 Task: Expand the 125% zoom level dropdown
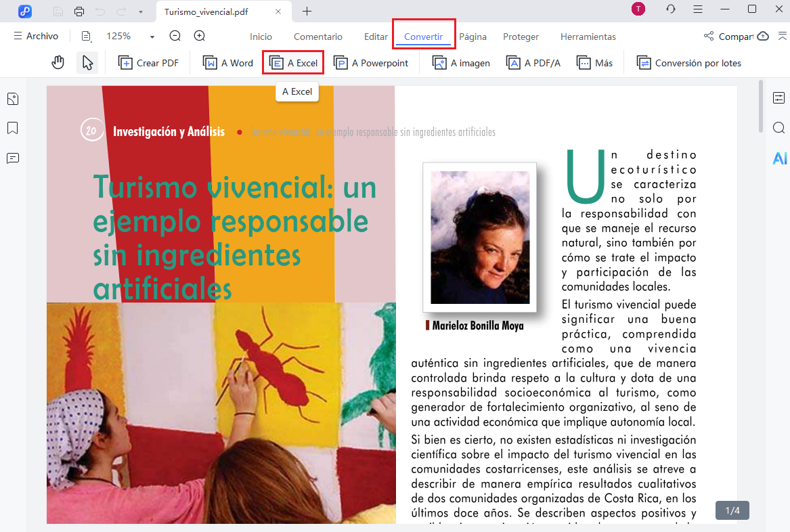pyautogui.click(x=152, y=37)
